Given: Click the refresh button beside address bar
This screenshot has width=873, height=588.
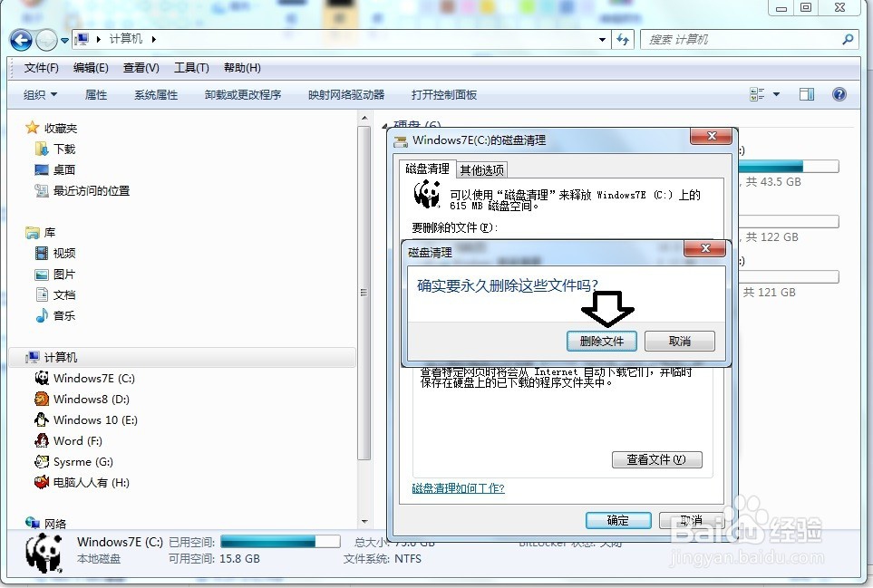Looking at the screenshot, I should [623, 40].
